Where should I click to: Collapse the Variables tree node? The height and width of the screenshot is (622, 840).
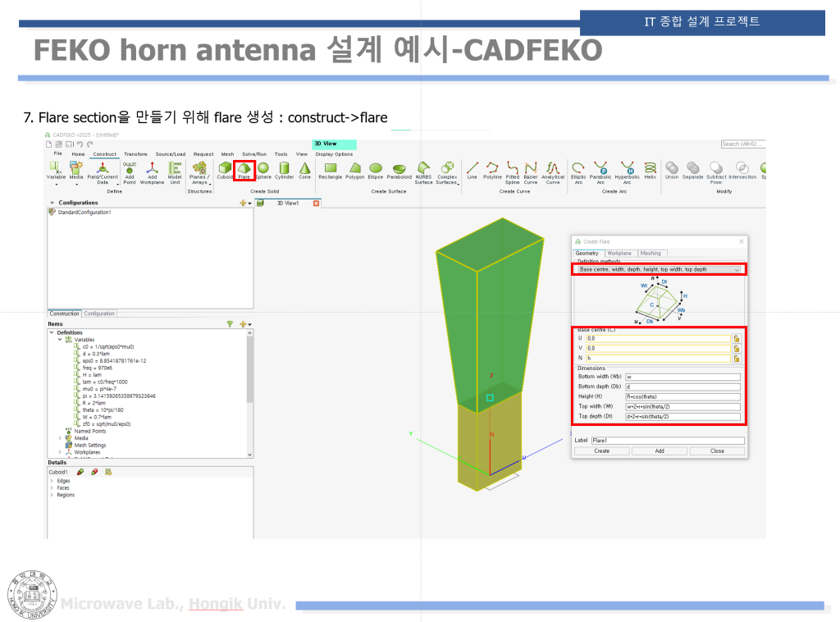click(60, 340)
